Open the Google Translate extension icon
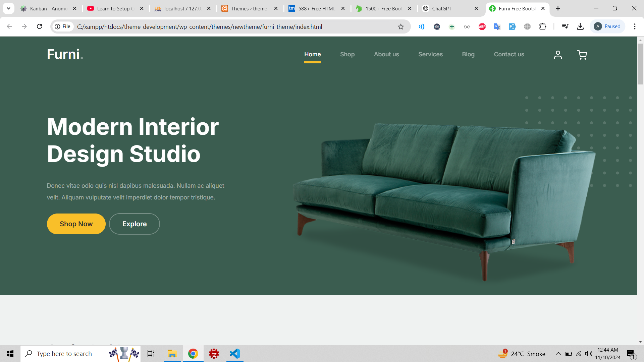This screenshot has height=362, width=644. 497,27
